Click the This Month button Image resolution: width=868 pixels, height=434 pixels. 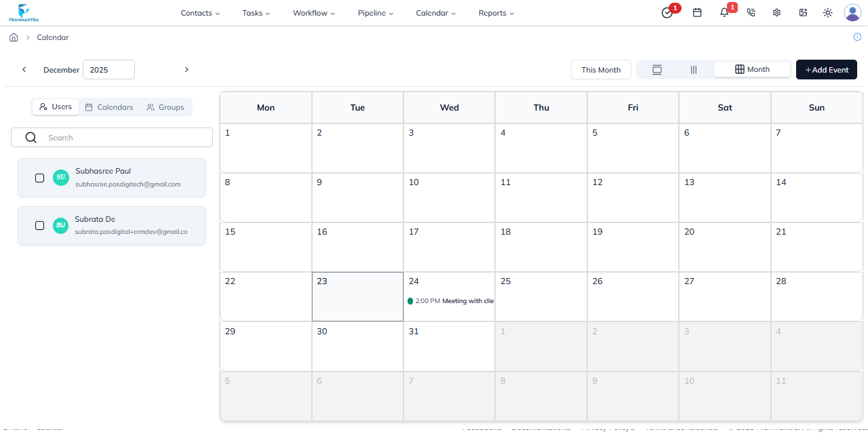[x=601, y=70]
